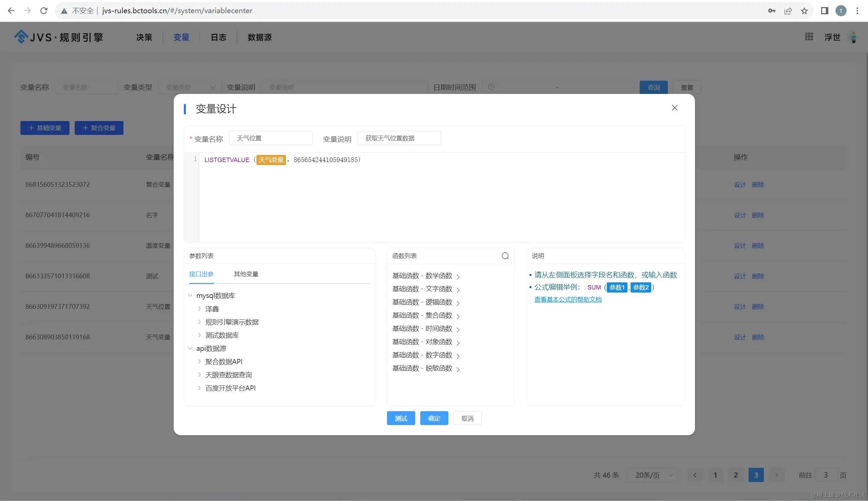Expand the 泽鑫 tree node
Screen dimensions: 868x501
[x=199, y=309]
